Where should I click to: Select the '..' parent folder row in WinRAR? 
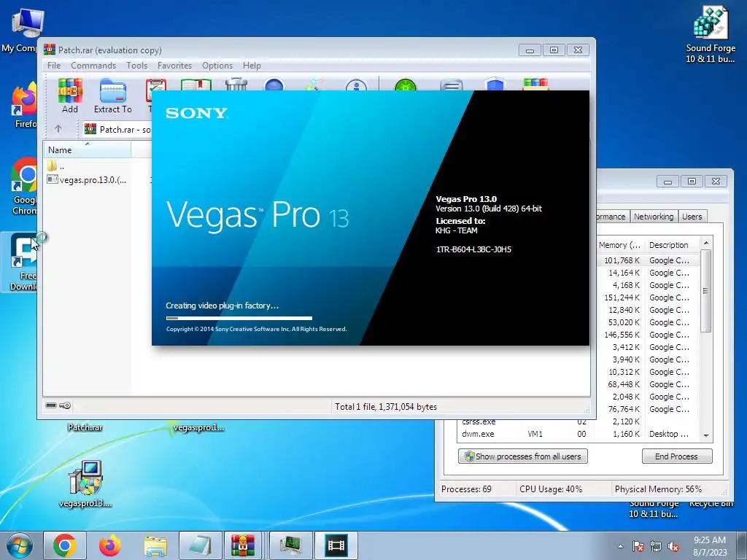click(x=55, y=166)
